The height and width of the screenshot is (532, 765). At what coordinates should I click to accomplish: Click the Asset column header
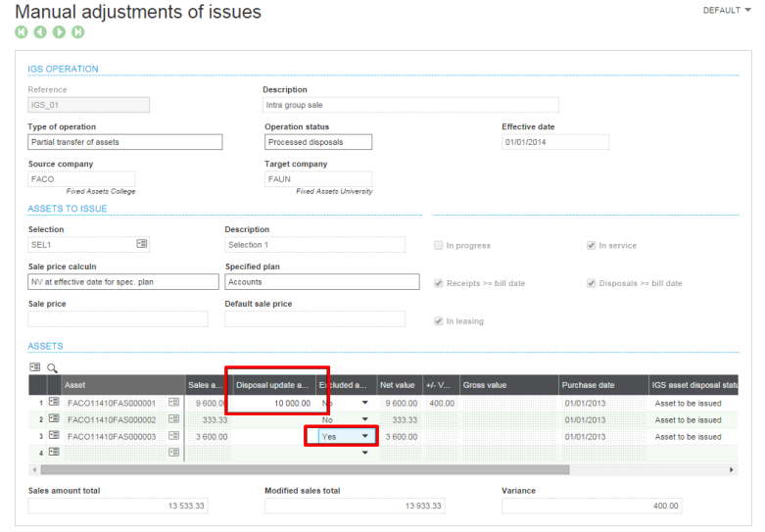[x=122, y=385]
